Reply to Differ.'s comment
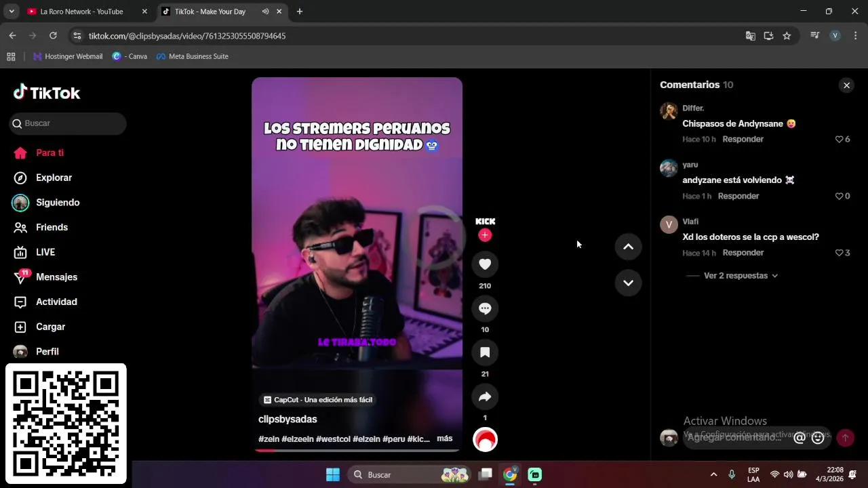868x488 pixels. [x=743, y=139]
